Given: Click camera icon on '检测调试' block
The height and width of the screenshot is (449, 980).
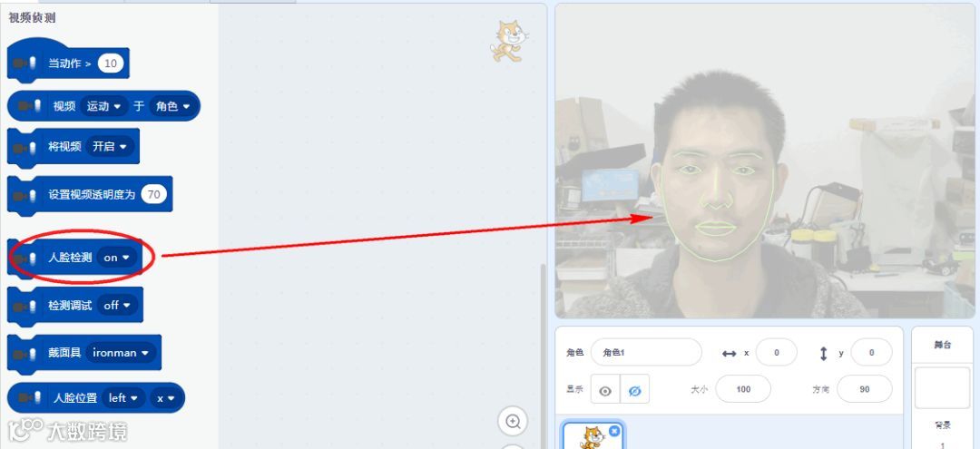Looking at the screenshot, I should (x=25, y=306).
